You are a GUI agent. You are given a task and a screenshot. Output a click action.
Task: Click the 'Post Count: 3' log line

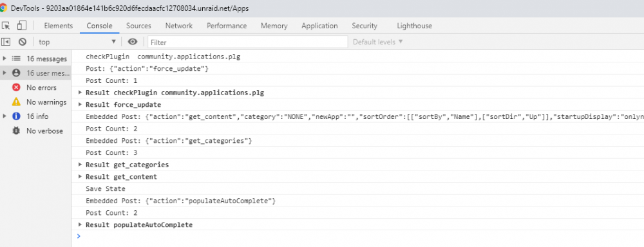coord(357,152)
